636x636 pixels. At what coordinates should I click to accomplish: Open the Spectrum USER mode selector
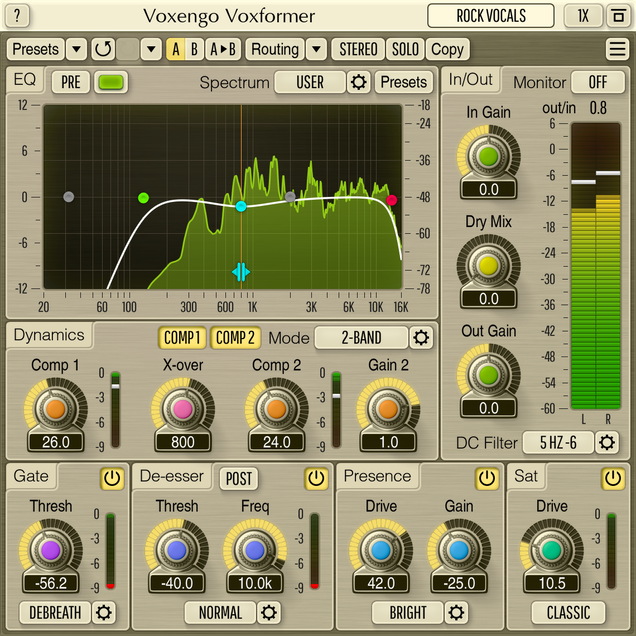tap(310, 82)
